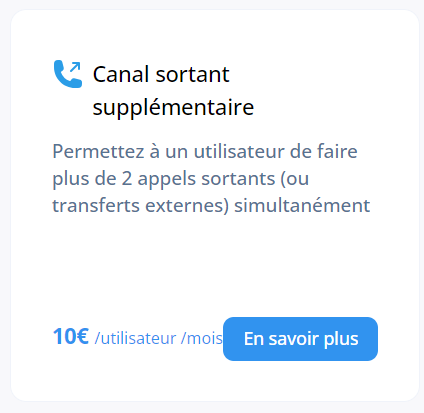Click the Canal sortant heading text
Screen dimensions: 424x413
[x=161, y=74]
